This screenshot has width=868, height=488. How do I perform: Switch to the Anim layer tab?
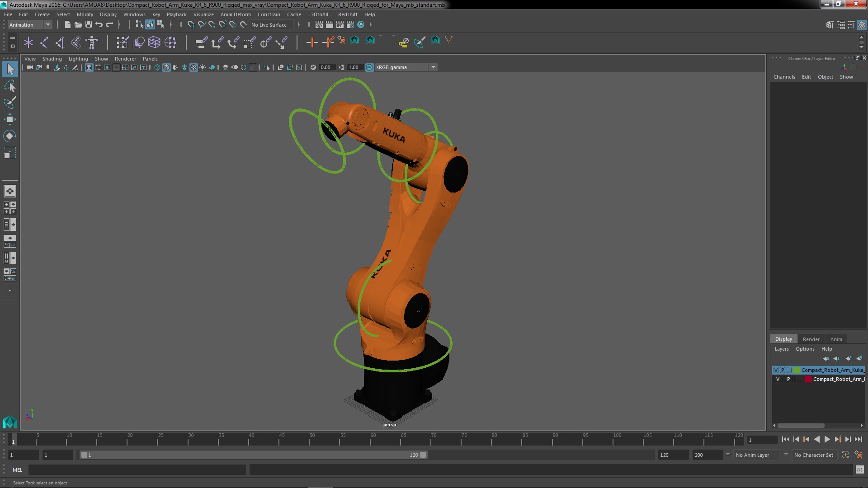[x=836, y=339]
